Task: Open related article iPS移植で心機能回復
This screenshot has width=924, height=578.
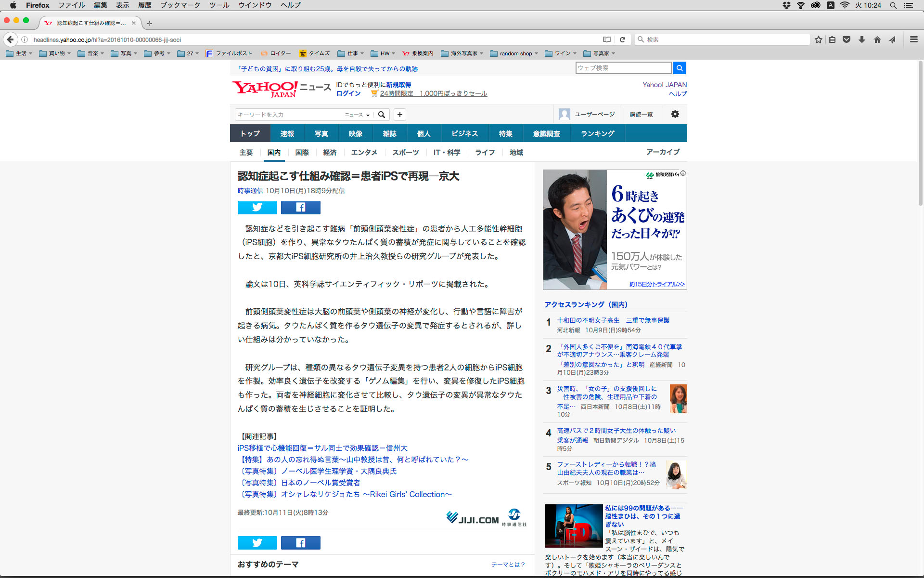Action: [x=322, y=448]
